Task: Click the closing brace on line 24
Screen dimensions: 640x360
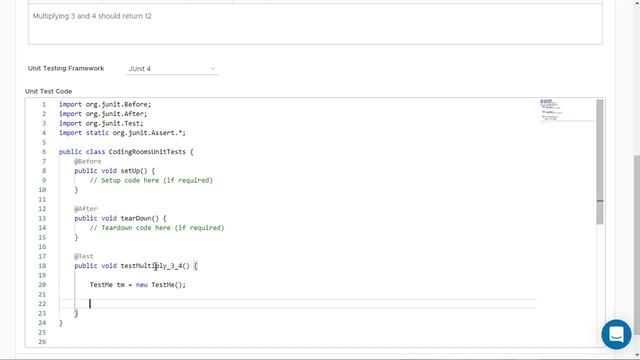Action: click(x=61, y=323)
